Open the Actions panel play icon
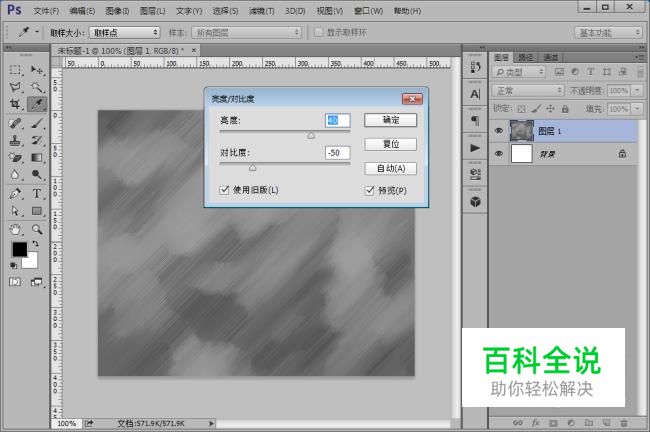The width and height of the screenshot is (650, 432). 475,148
